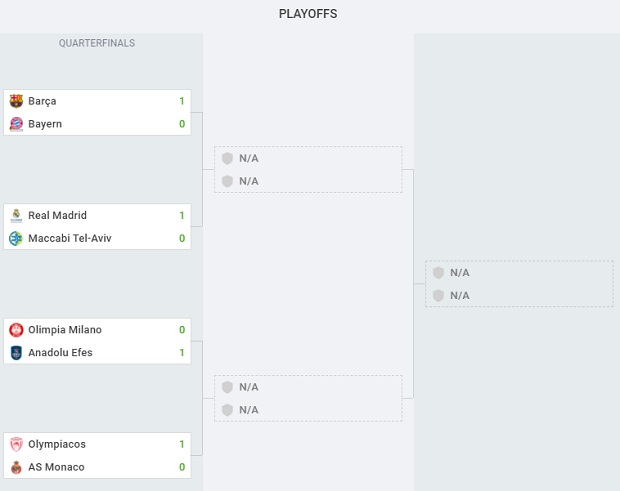Screen dimensions: 620x491
Task: Click the Maccabi Tel-Aviv logo icon
Action: pos(16,238)
